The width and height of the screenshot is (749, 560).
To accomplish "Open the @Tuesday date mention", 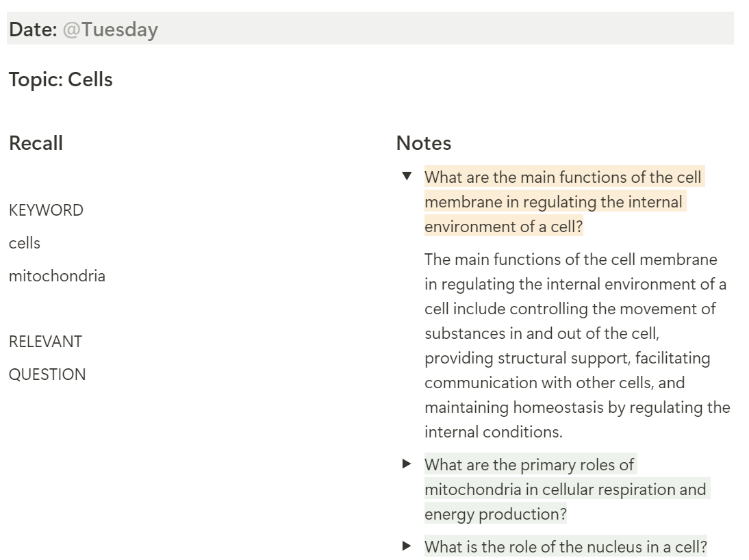I will tap(110, 29).
